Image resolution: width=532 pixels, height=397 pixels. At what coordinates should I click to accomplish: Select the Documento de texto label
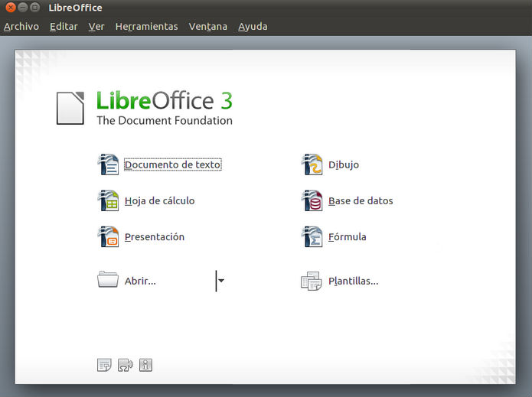[172, 164]
